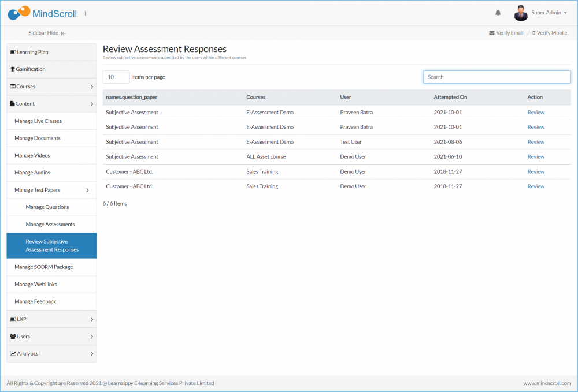Review Praveen Batra's first 2021-10-01 response
This screenshot has width=578, height=392.
[x=536, y=113]
